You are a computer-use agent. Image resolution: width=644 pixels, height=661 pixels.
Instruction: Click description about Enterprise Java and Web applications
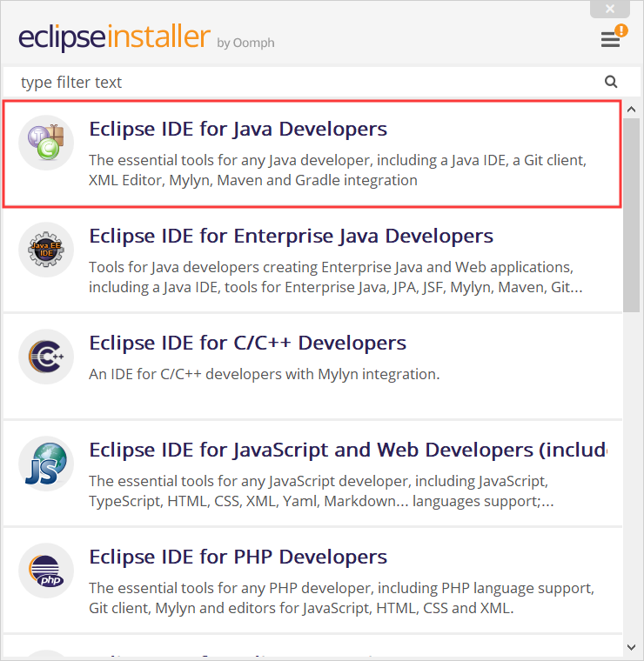(336, 277)
